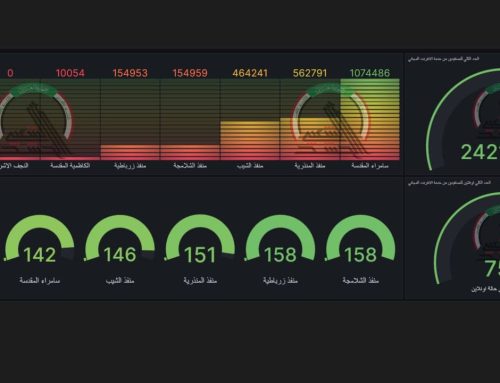Click bar label منفذ الشلامجة under the bar chart

coord(190,166)
